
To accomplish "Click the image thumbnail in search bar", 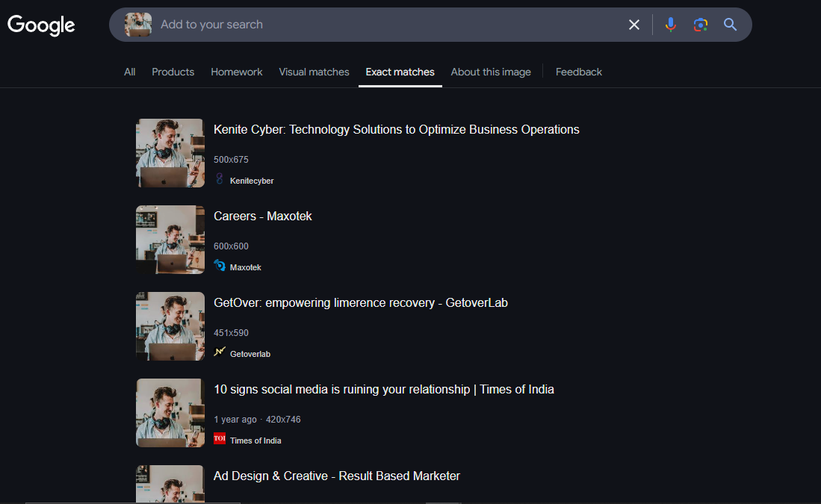I will (138, 25).
